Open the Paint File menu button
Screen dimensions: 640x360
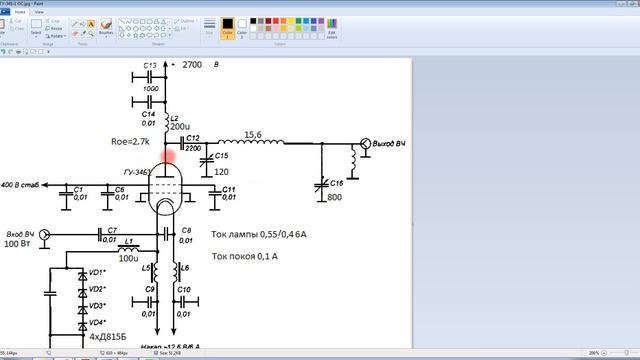click(4, 12)
